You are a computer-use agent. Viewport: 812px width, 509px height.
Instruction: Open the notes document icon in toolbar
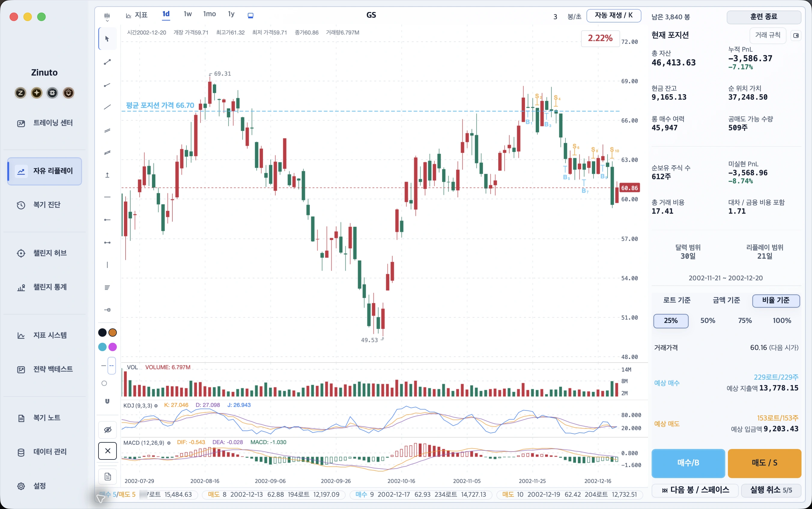point(108,477)
